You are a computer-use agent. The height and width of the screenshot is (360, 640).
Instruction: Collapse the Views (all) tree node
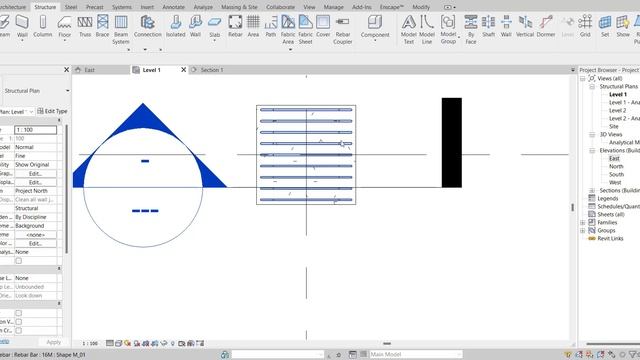point(583,78)
